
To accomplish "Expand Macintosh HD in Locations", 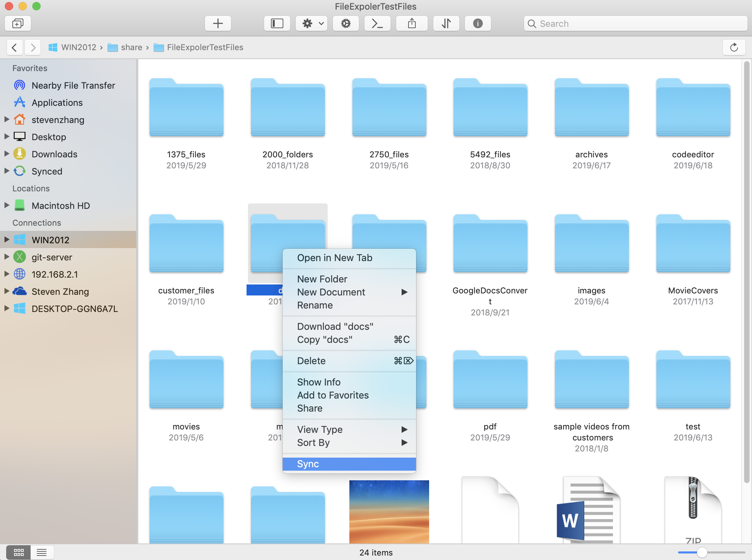I will click(6, 205).
